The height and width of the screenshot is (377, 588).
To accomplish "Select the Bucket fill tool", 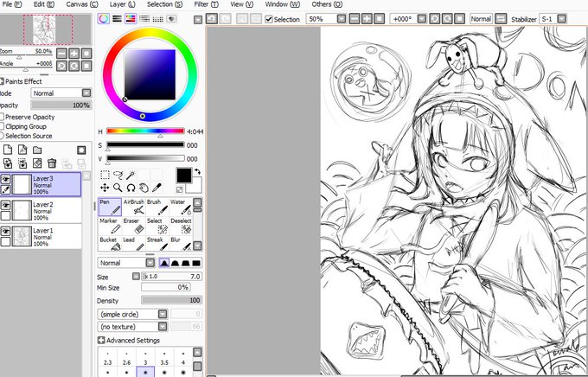I will pyautogui.click(x=110, y=244).
